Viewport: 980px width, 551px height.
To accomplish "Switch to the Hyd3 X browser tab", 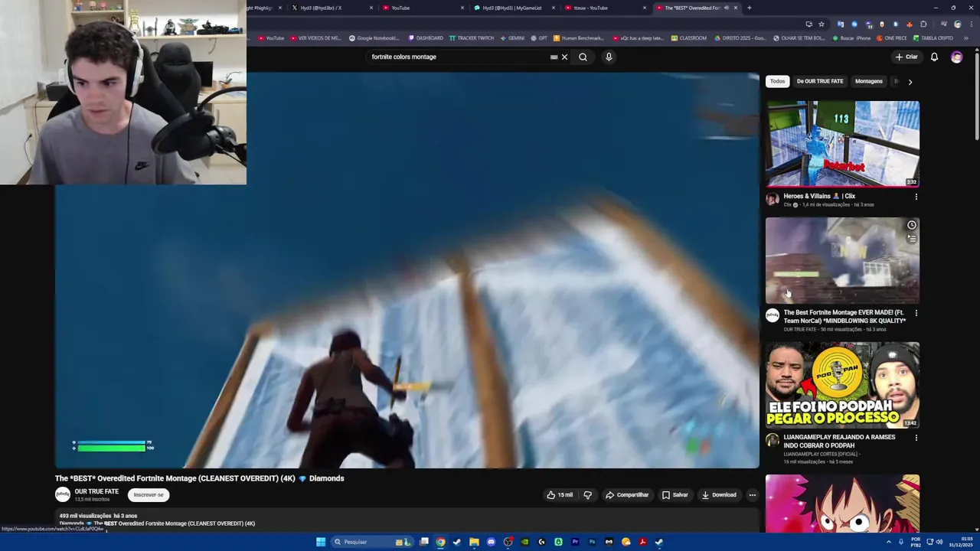I will (x=321, y=8).
